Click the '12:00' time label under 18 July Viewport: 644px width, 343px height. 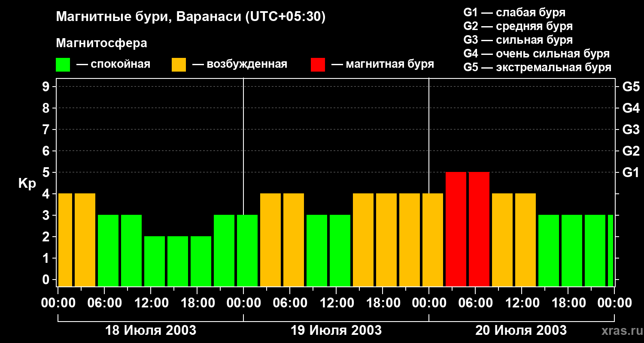(151, 303)
